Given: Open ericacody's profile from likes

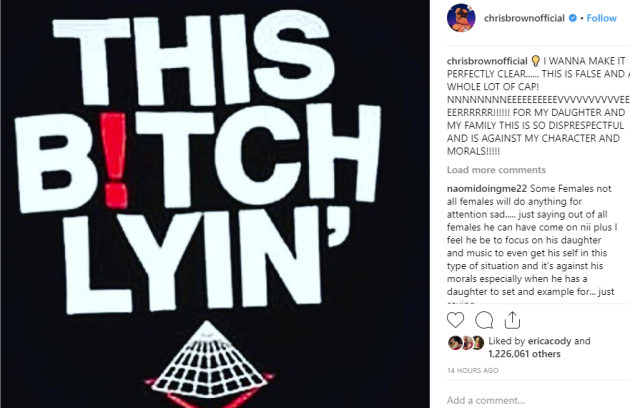Looking at the screenshot, I should pos(549,341).
